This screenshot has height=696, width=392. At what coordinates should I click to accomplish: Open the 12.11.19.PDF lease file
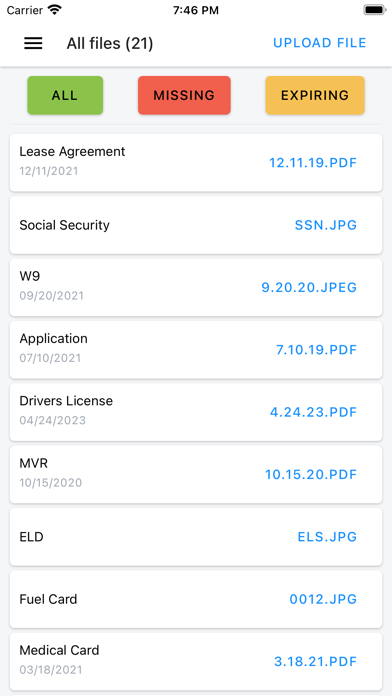coord(313,163)
